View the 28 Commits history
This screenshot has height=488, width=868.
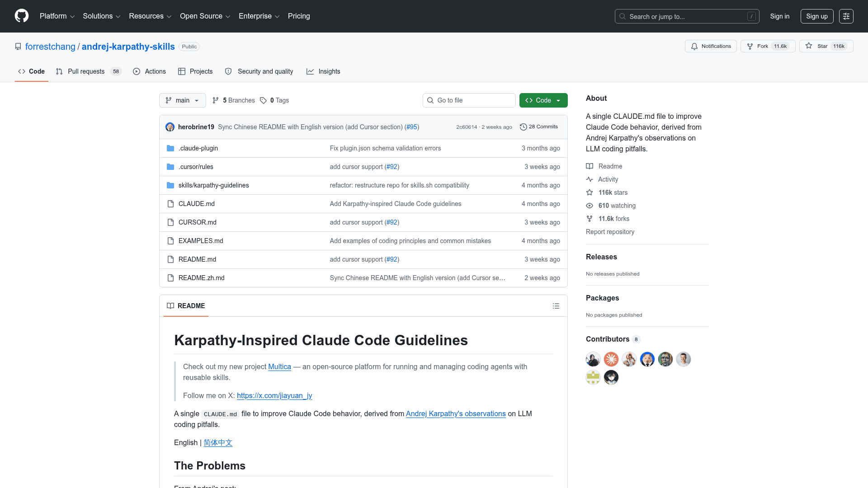click(539, 127)
